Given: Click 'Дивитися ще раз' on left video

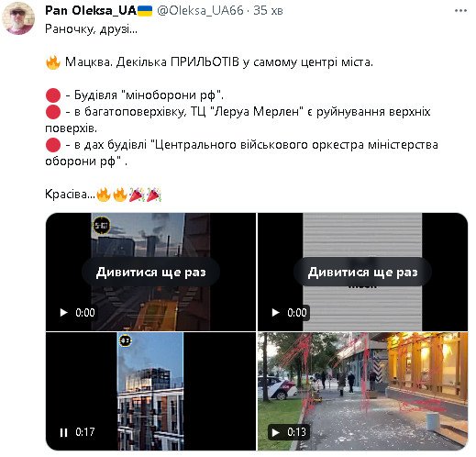Looking at the screenshot, I should pos(150,272).
